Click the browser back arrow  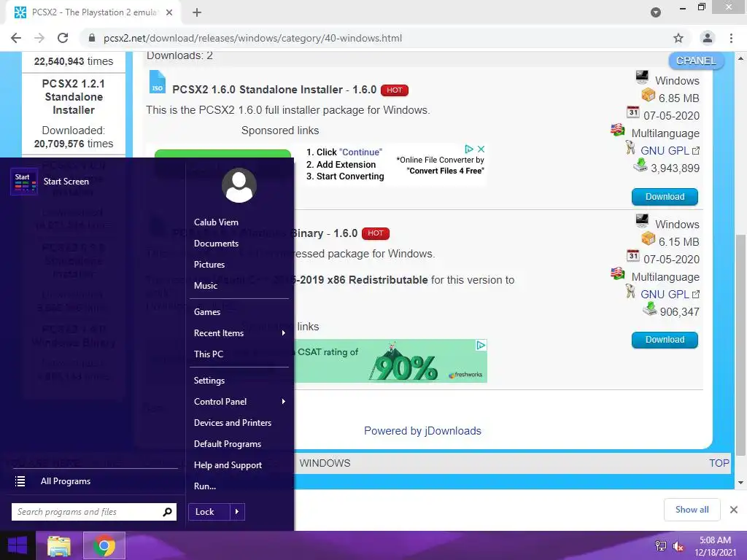tap(16, 38)
